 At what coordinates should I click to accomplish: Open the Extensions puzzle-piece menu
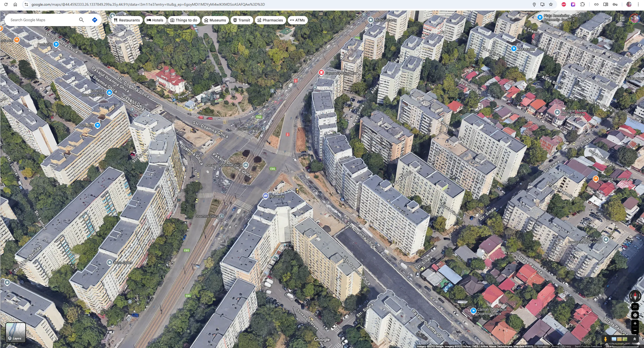click(582, 4)
